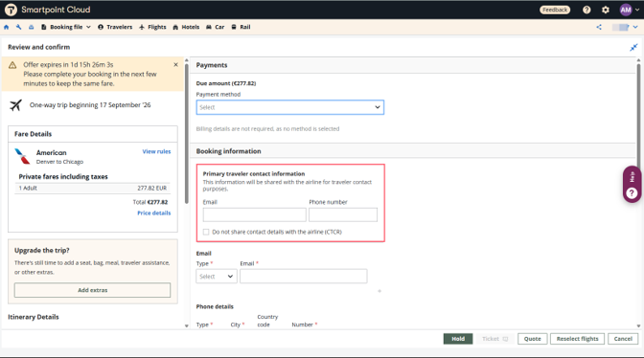The image size is (644, 358).
Task: Click the View rules link
Action: tap(156, 151)
